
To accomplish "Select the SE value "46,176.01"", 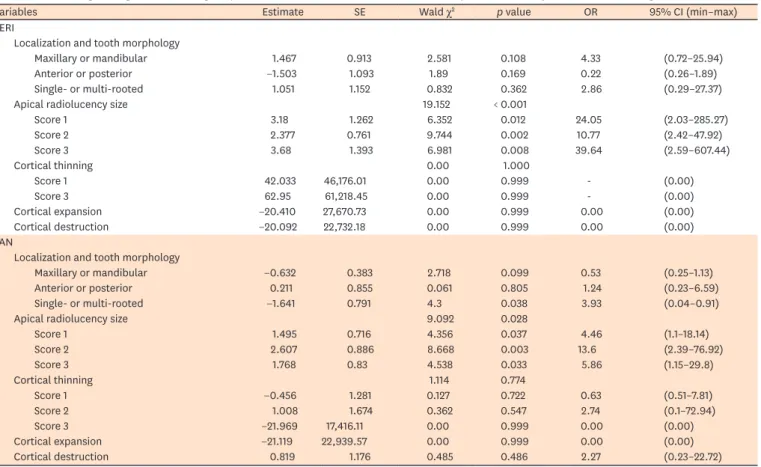I will click(x=345, y=181).
